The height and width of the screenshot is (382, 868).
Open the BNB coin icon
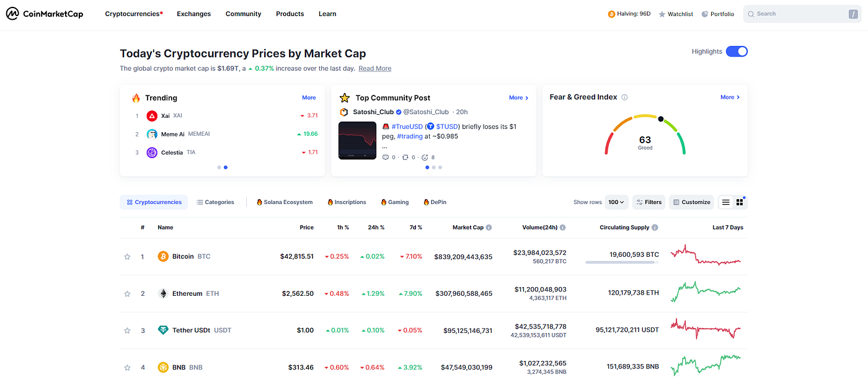coord(163,367)
